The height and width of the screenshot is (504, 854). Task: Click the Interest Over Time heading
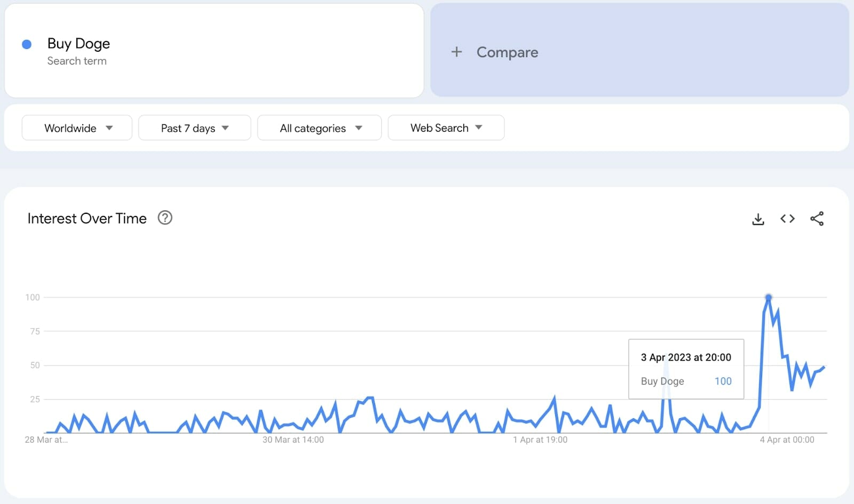pyautogui.click(x=87, y=219)
